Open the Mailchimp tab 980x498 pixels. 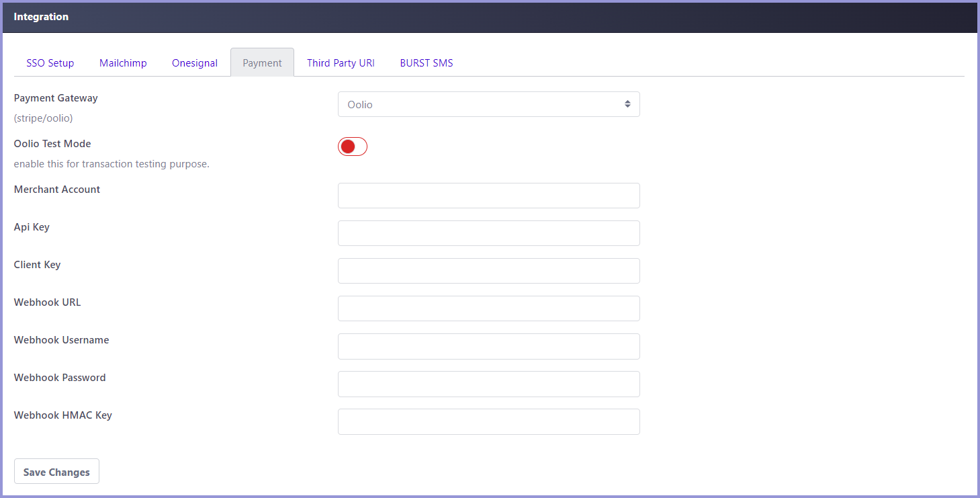coord(123,63)
